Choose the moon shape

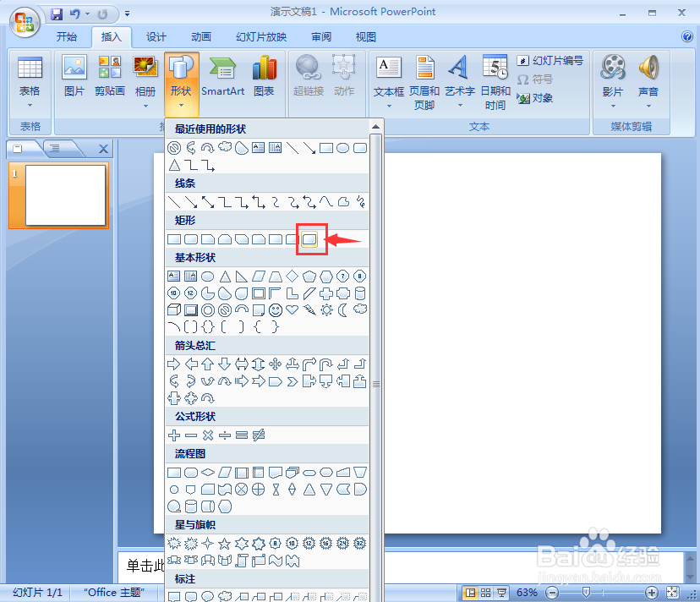coord(343,309)
